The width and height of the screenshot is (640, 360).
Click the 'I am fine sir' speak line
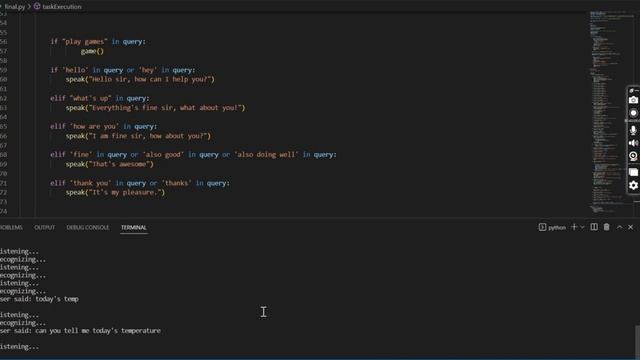click(138, 136)
